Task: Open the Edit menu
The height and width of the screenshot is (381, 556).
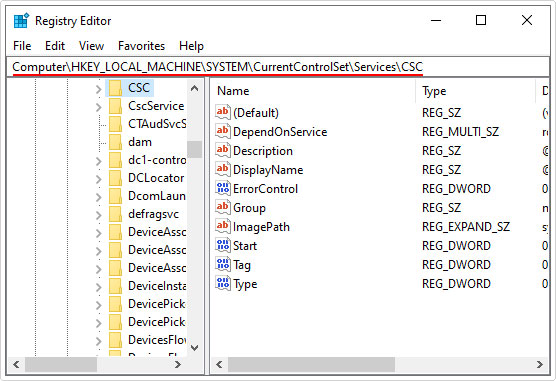Action: (x=55, y=46)
